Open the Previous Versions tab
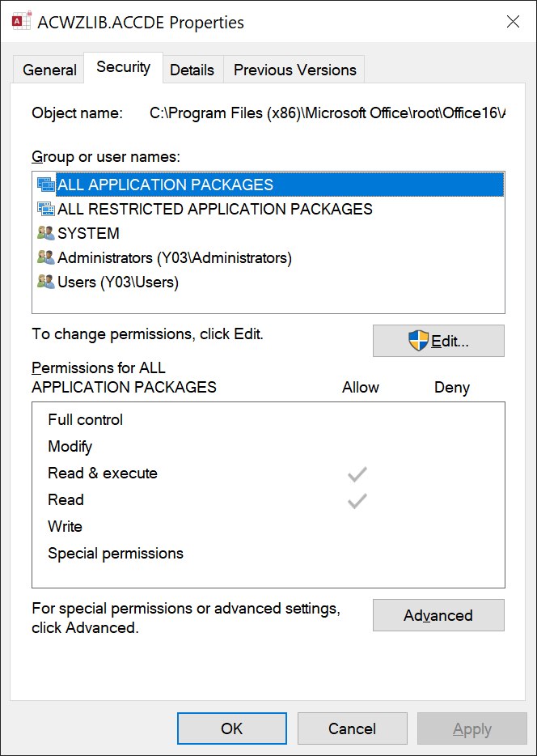Screen dimensions: 537x756 tap(294, 70)
